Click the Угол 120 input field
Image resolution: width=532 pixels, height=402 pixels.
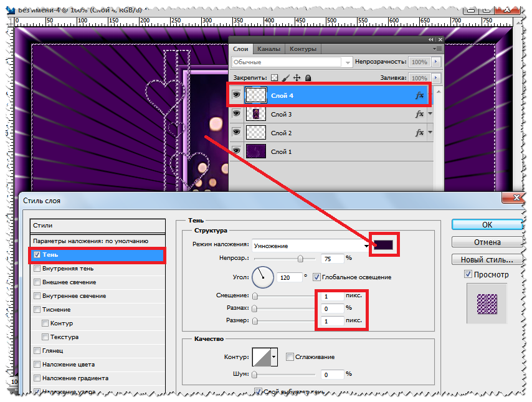[290, 278]
